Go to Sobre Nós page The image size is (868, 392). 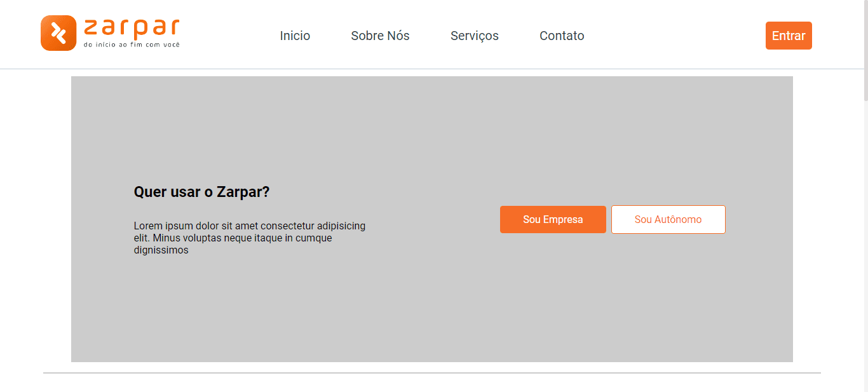click(380, 36)
